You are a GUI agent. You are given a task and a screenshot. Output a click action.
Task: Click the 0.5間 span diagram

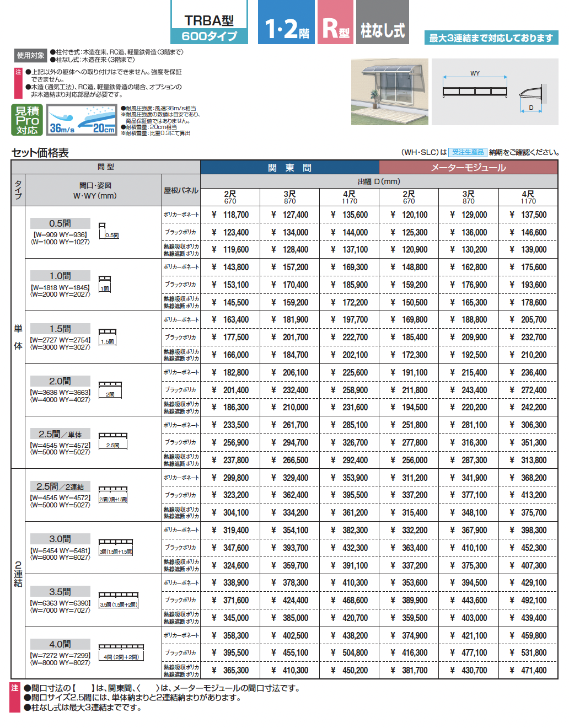click(x=109, y=231)
